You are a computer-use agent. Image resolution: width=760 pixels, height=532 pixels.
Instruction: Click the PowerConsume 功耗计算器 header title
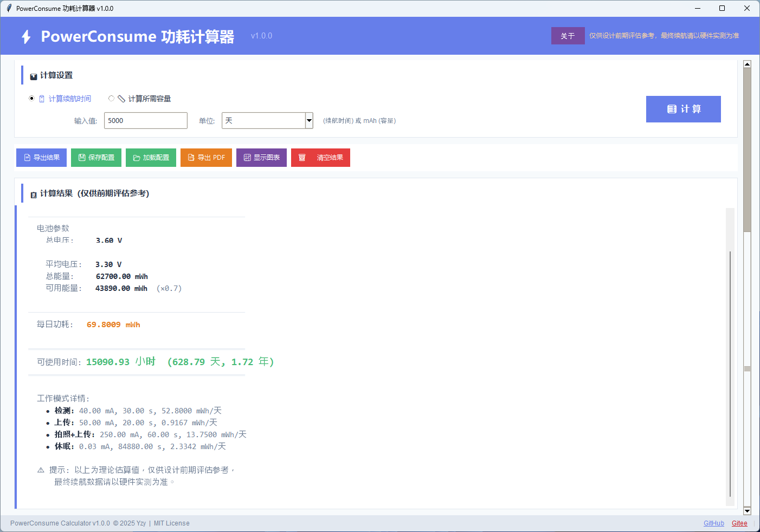(x=138, y=36)
